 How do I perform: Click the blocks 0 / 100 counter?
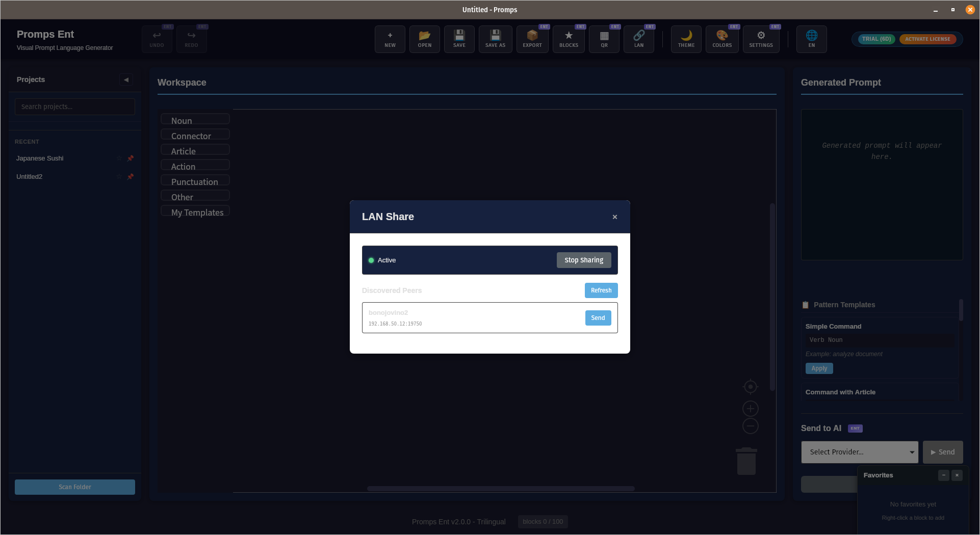point(543,522)
